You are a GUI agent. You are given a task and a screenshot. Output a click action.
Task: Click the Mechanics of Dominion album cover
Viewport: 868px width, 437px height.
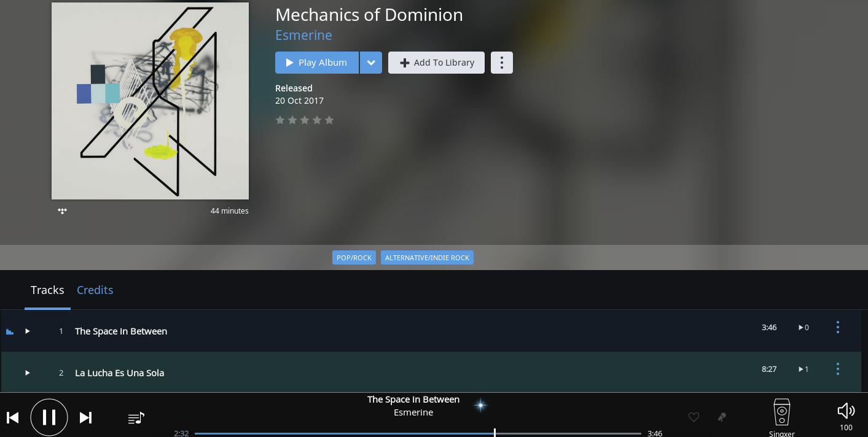pyautogui.click(x=150, y=101)
